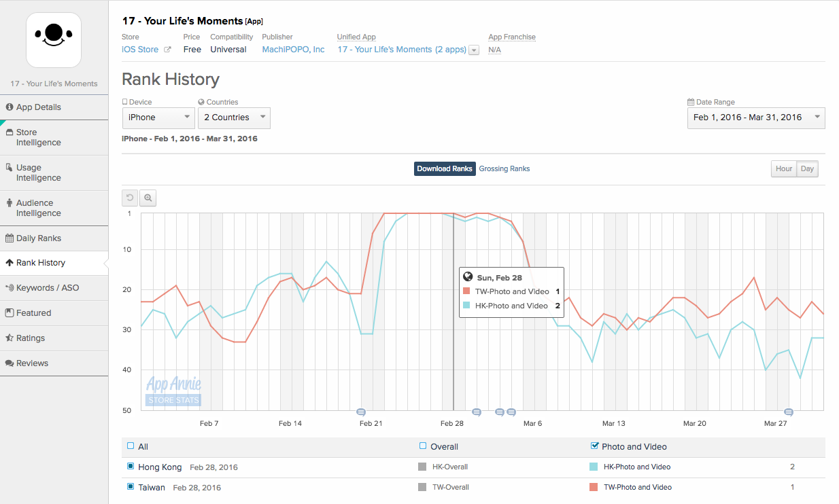The width and height of the screenshot is (839, 504).
Task: Toggle the Hong Kong country checkbox
Action: 131,467
